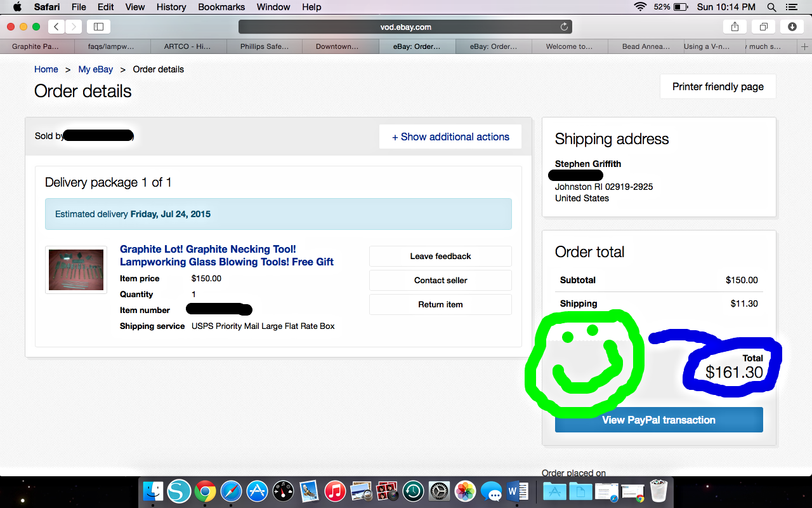Viewport: 812px width, 508px height.
Task: Open Messages from the Dock
Action: (x=492, y=491)
